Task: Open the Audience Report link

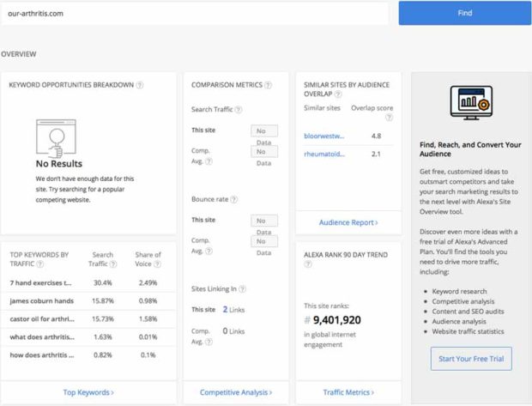Action: coord(348,222)
